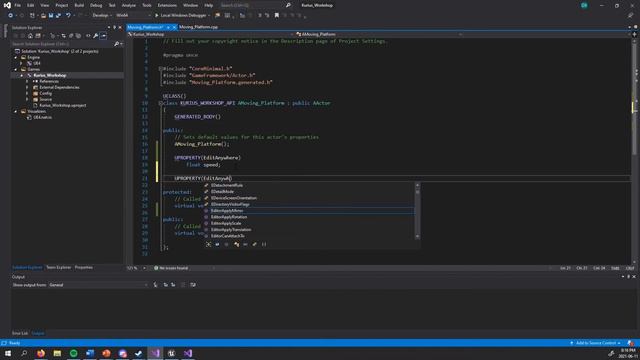The image size is (640, 360).
Task: Select the UE4.natvis file
Action: (x=42, y=117)
